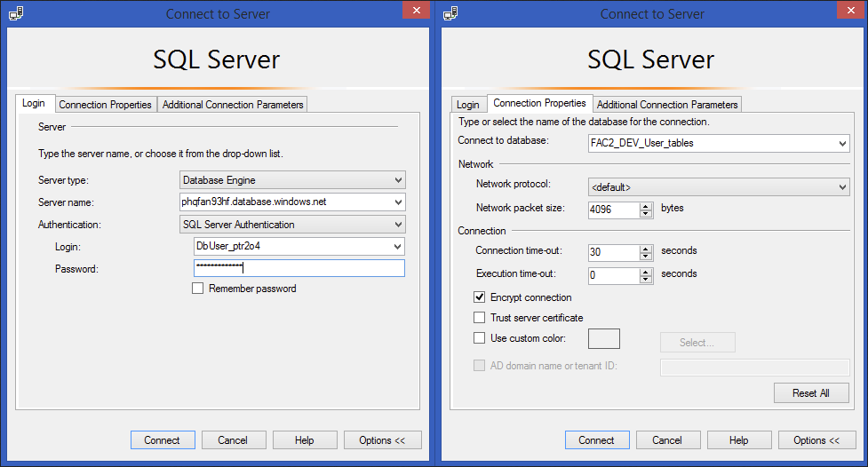Viewport: 868px width, 467px height.
Task: Expand the Login dropdown arrow
Action: click(x=397, y=246)
